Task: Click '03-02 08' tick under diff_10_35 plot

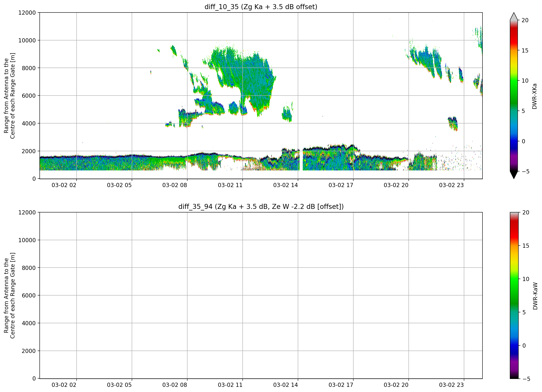Action: (x=175, y=185)
